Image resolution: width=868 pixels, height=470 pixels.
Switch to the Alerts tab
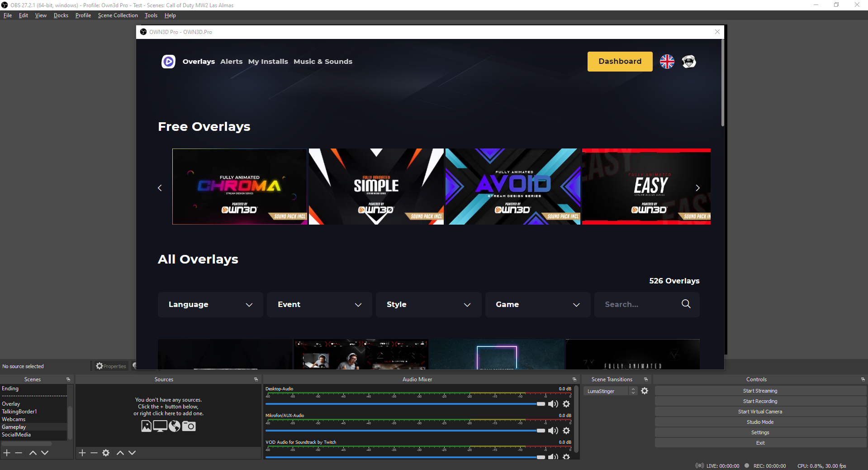coord(231,62)
